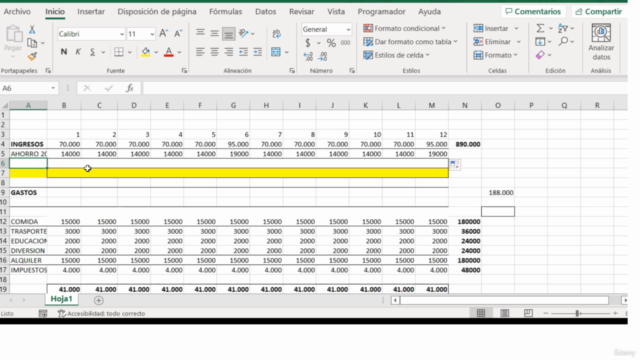
Task: Toggle underline S formatting
Action: [x=92, y=52]
